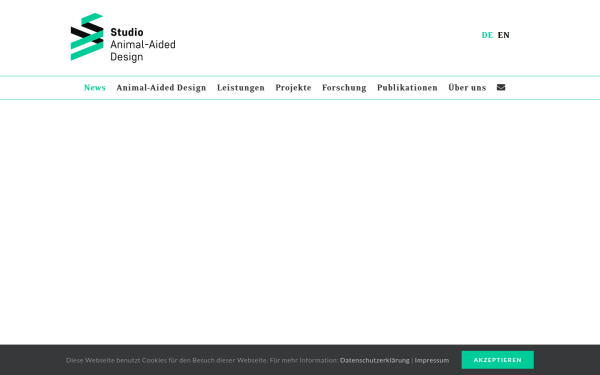Visit the Über uns page
This screenshot has height=375, width=600.
point(467,88)
